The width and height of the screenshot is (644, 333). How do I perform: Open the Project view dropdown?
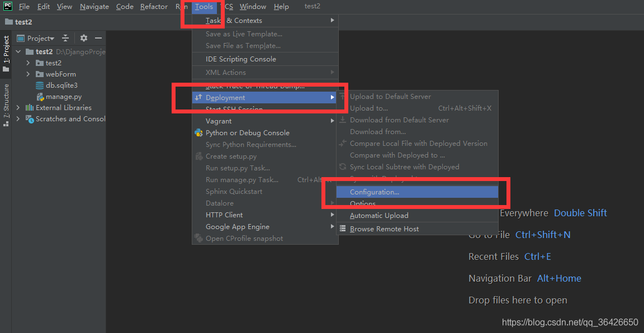[x=36, y=38]
